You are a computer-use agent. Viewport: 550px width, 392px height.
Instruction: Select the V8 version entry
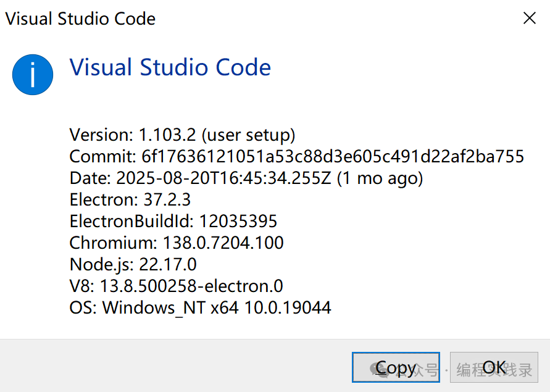(176, 286)
